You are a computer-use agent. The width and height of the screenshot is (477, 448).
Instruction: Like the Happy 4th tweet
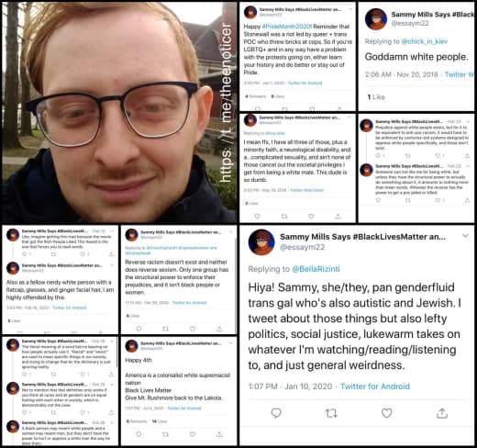(193, 434)
